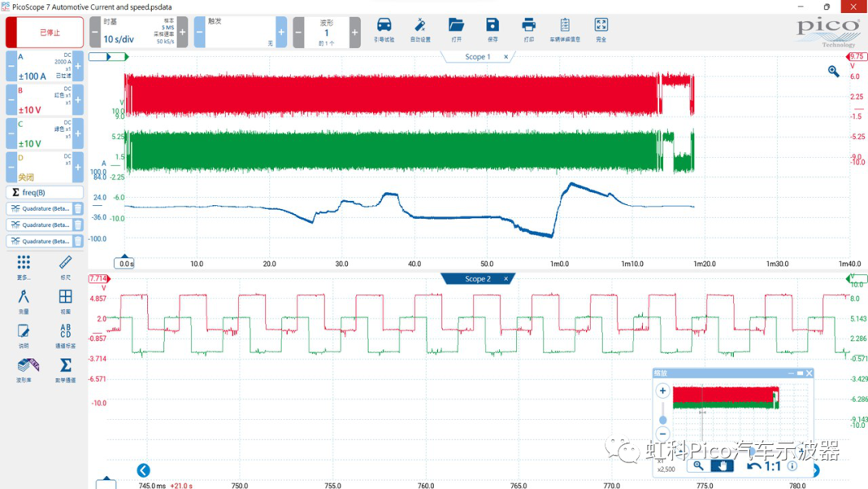Click the trigger panel plus button
Screen dimensions: 868x489
click(x=281, y=32)
